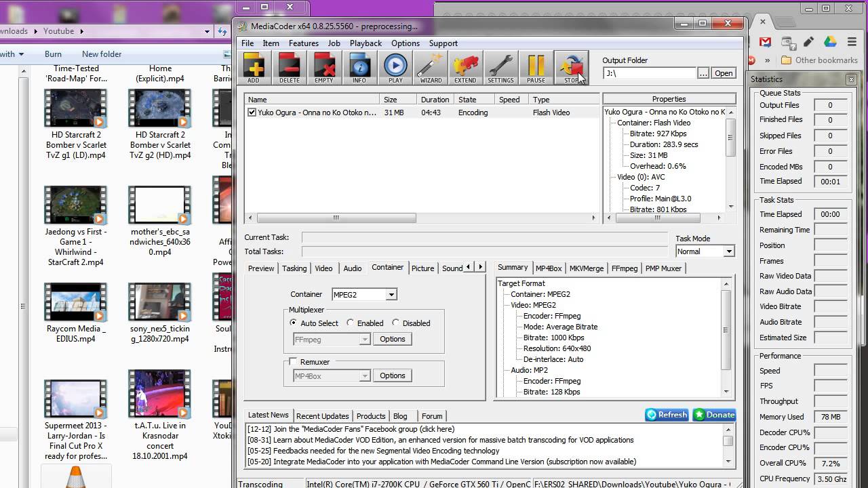Screen dimensions: 868x488
Task: Open the Products tab
Action: [x=371, y=416]
